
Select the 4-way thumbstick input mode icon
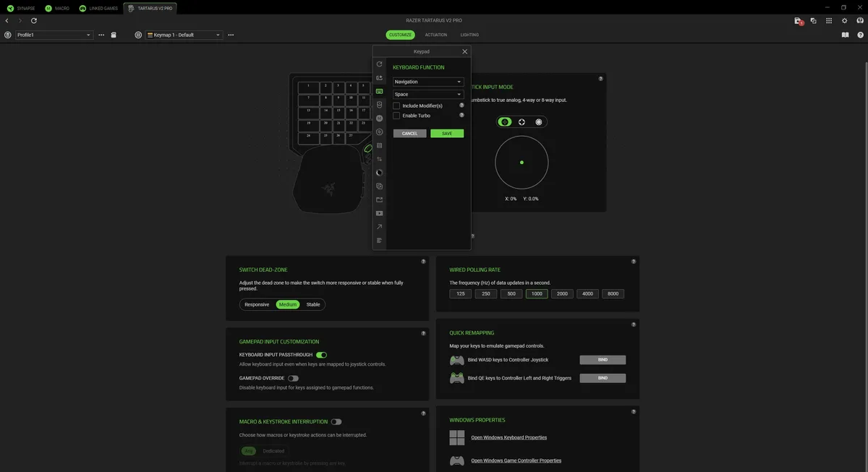point(522,122)
